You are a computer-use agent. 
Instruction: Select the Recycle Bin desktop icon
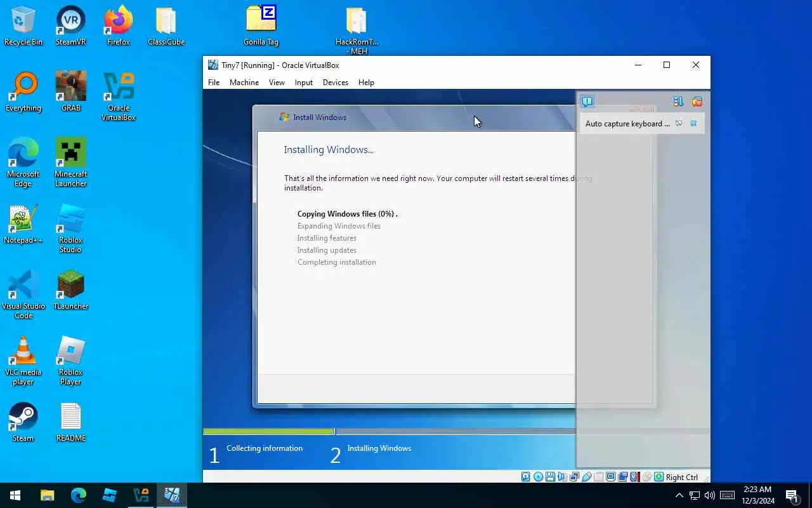(x=23, y=26)
